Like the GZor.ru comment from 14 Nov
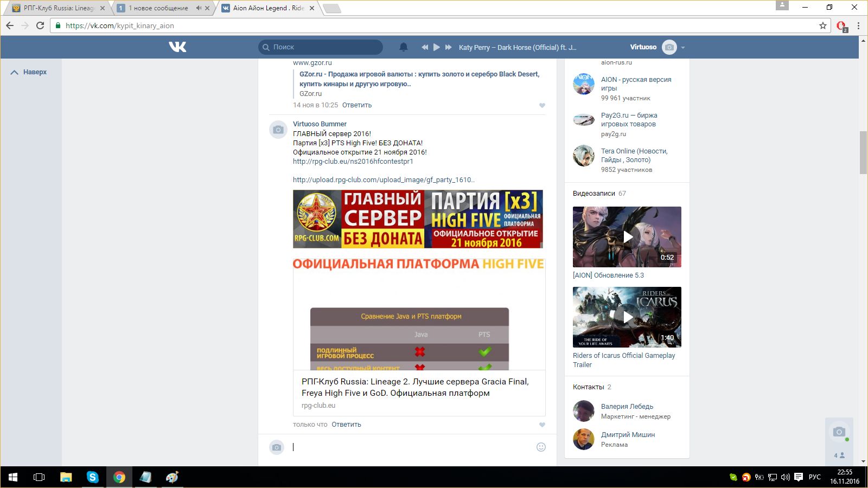The width and height of the screenshot is (868, 488). [542, 106]
